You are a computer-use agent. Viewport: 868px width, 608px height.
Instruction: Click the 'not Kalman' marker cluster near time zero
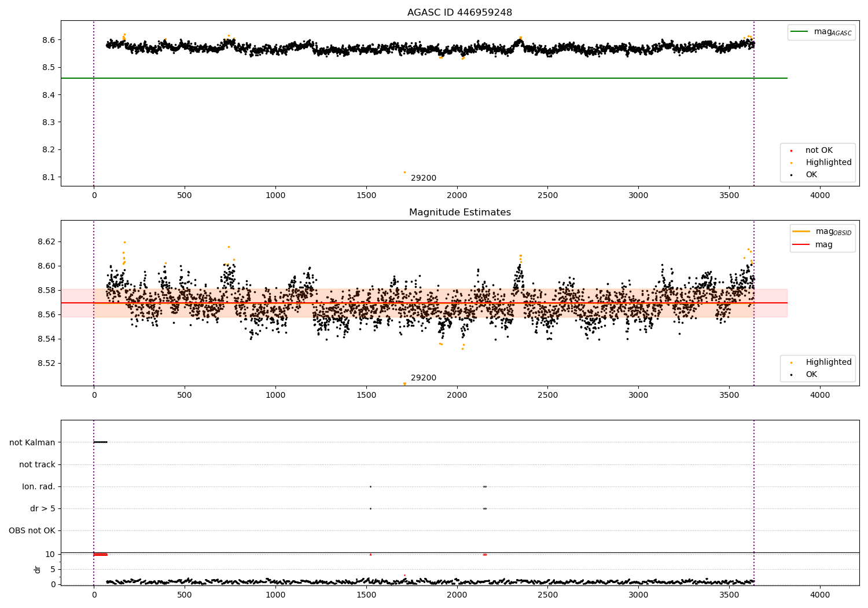coord(100,442)
